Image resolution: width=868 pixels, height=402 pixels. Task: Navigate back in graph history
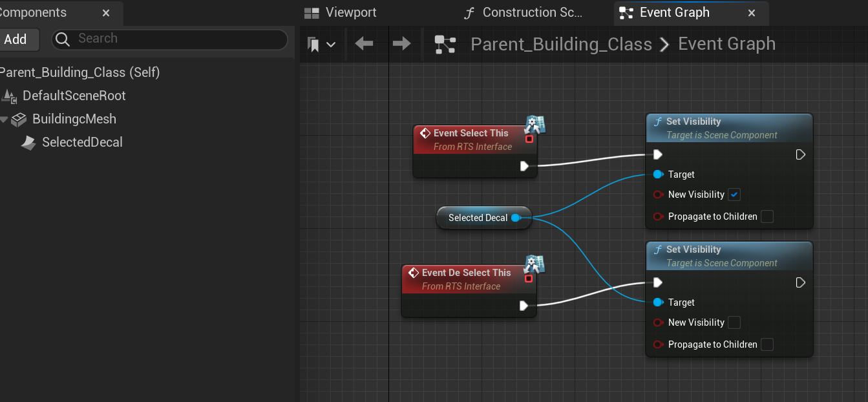click(x=364, y=44)
